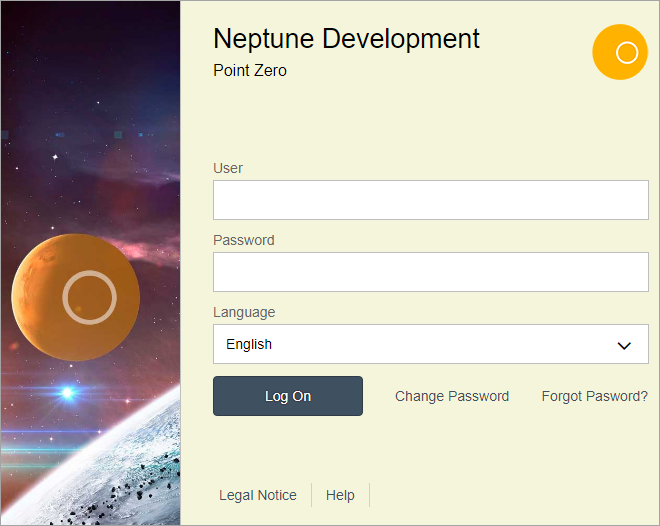Click the orange planet with ring overlay
660x526 pixels.
coord(76,296)
